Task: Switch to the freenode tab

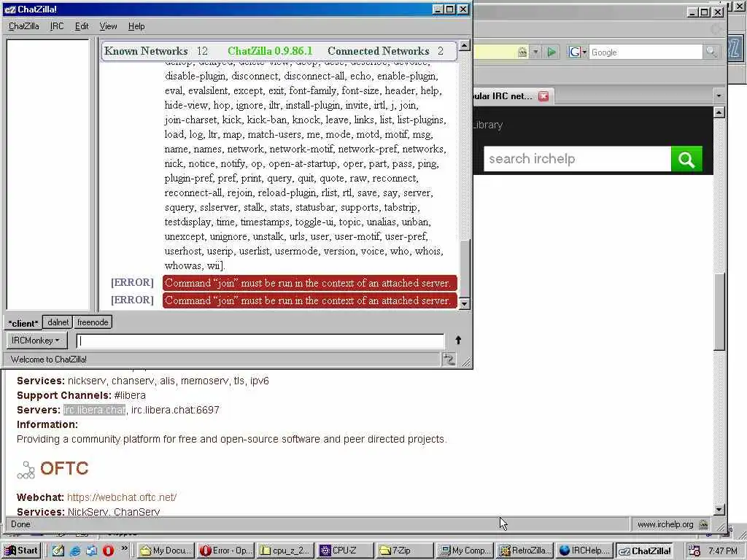Action: click(x=93, y=322)
